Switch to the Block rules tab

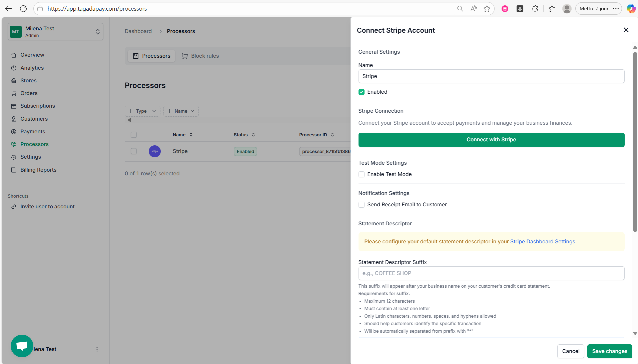click(x=200, y=56)
